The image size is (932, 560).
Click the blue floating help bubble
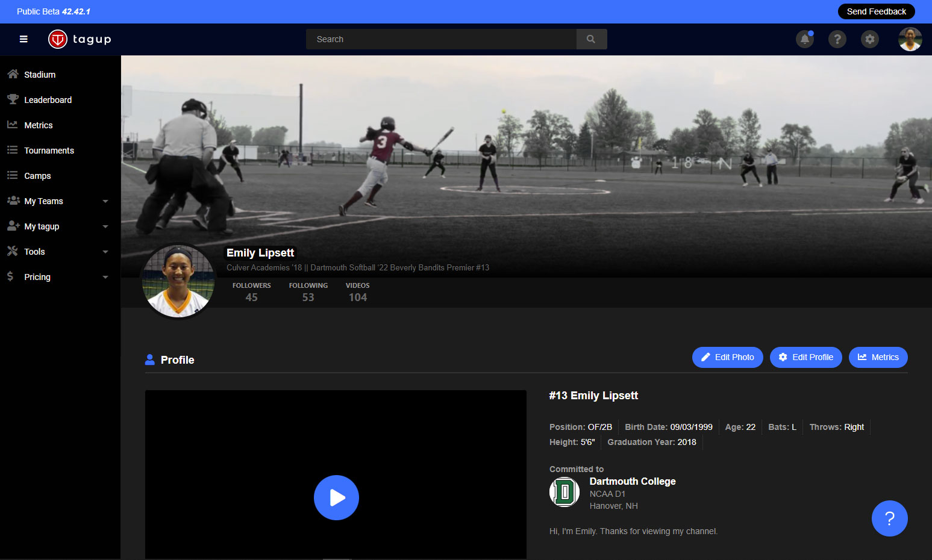point(889,518)
